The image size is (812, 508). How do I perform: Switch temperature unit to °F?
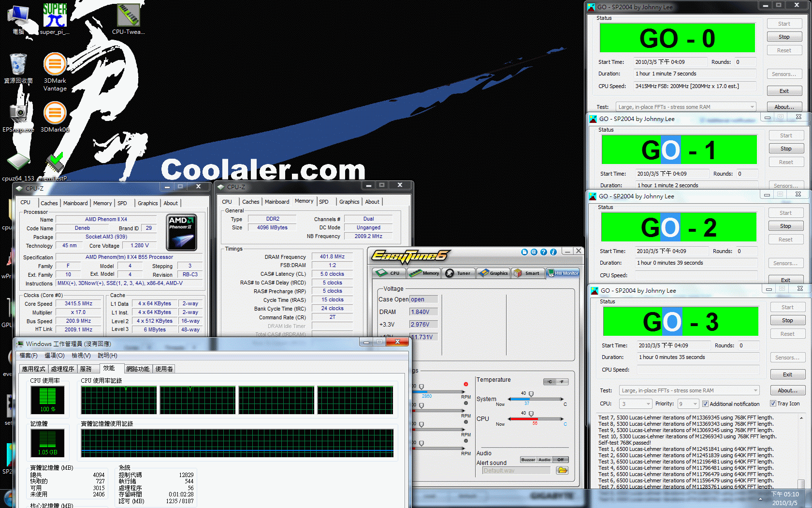click(x=562, y=382)
